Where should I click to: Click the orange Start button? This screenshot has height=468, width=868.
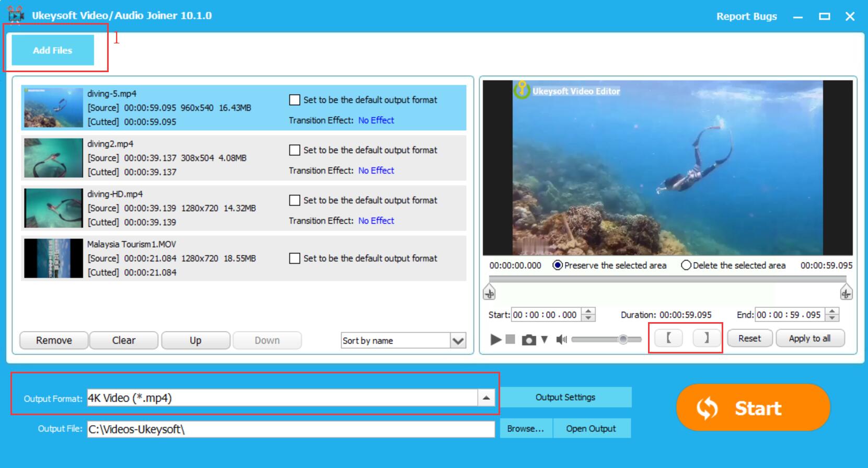tap(753, 407)
